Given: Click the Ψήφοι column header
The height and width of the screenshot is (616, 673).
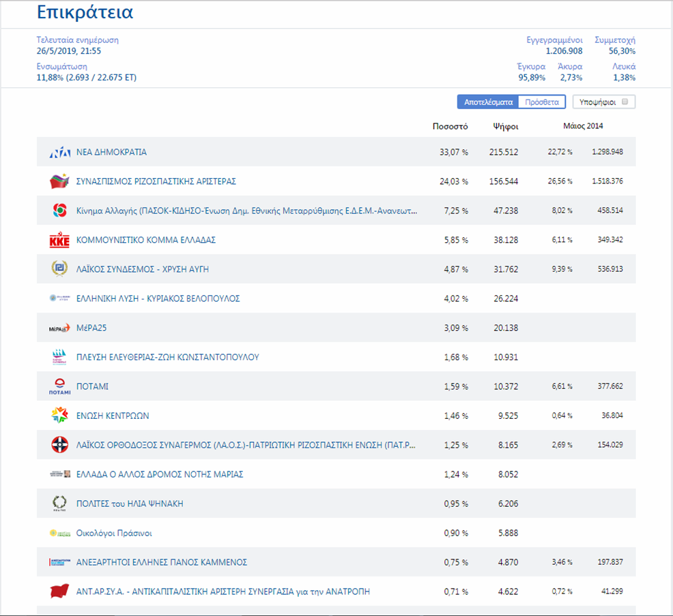Looking at the screenshot, I should pyautogui.click(x=506, y=127).
